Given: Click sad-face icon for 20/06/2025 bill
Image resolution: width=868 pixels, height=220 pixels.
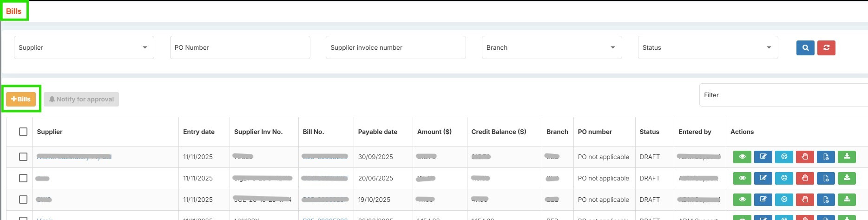Looking at the screenshot, I should coord(784,178).
